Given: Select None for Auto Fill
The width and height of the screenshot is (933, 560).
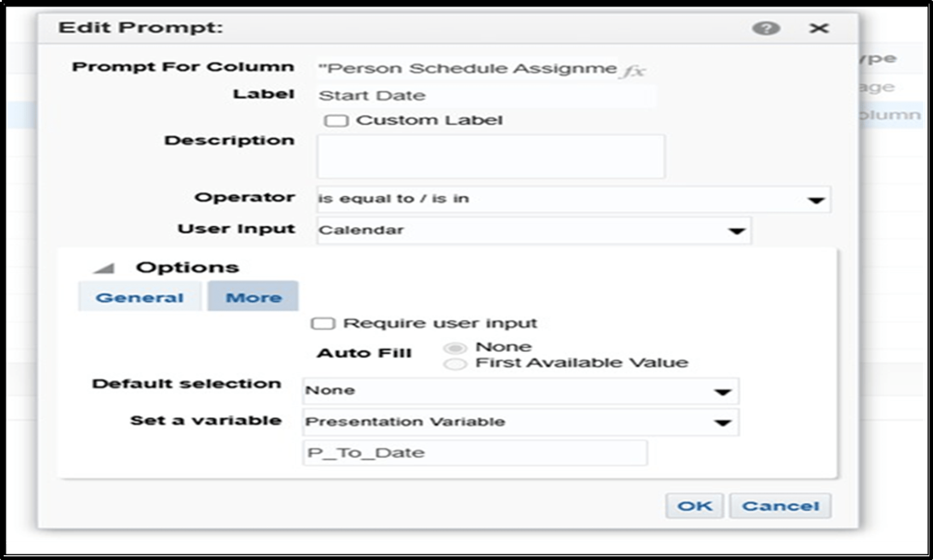Looking at the screenshot, I should [x=455, y=348].
